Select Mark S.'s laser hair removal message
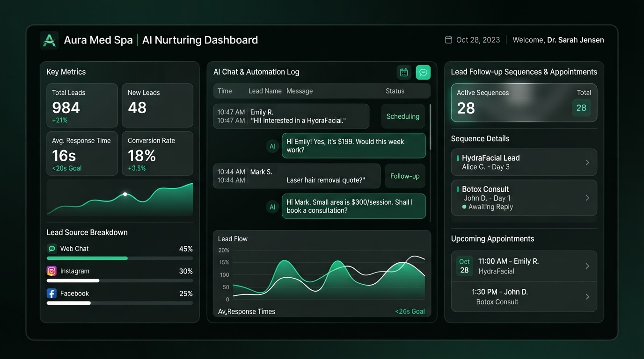Viewport: 644px width, 359px height. tap(297, 176)
